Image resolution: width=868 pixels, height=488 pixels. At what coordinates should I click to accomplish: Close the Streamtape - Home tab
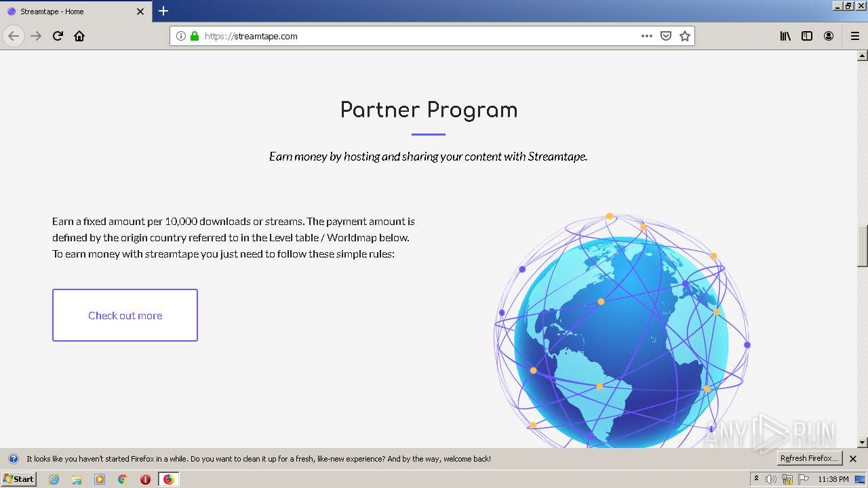140,12
